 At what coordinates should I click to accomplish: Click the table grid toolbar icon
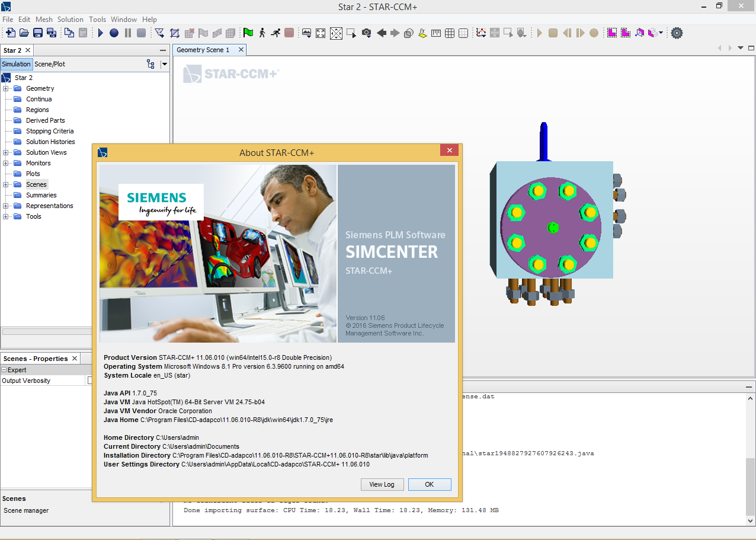pyautogui.click(x=450, y=33)
